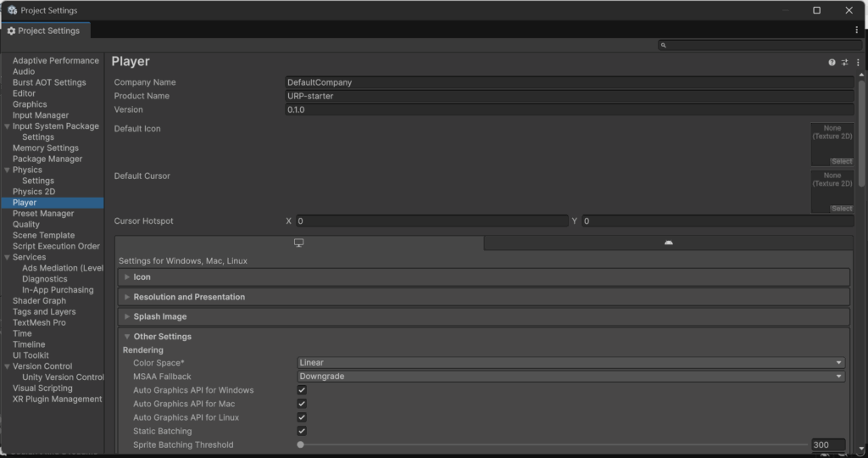
Task: Select the Android platform tab icon
Action: point(668,243)
